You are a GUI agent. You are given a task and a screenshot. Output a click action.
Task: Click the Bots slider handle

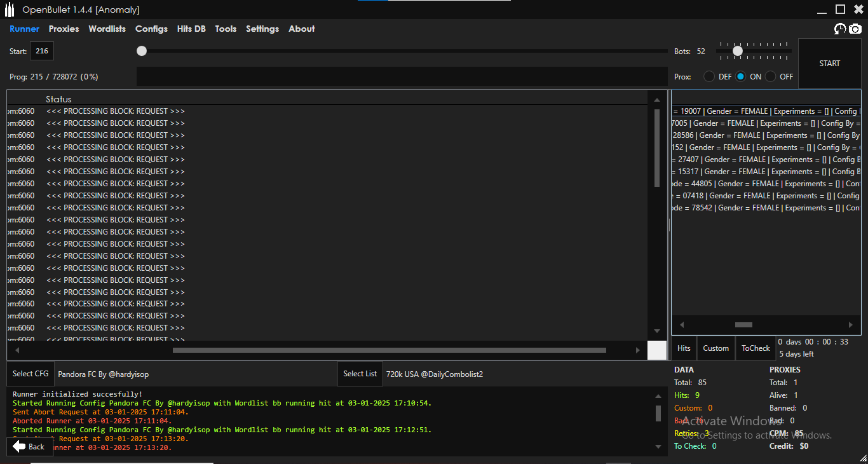click(x=738, y=51)
